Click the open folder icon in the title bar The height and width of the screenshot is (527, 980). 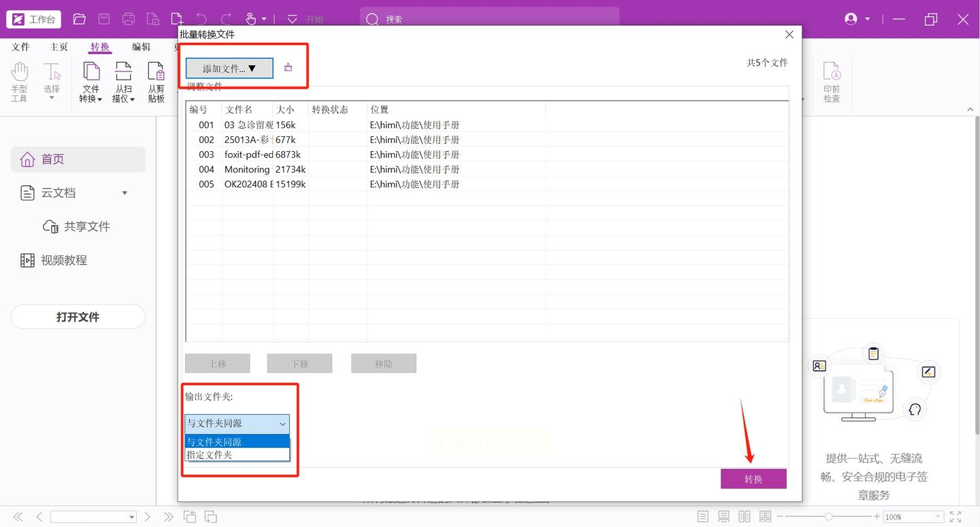(x=80, y=19)
